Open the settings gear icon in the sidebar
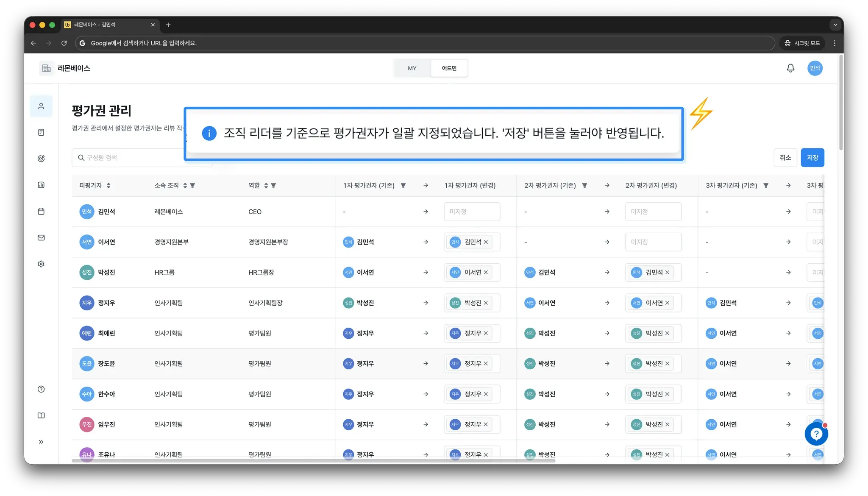868x496 pixels. pyautogui.click(x=41, y=264)
